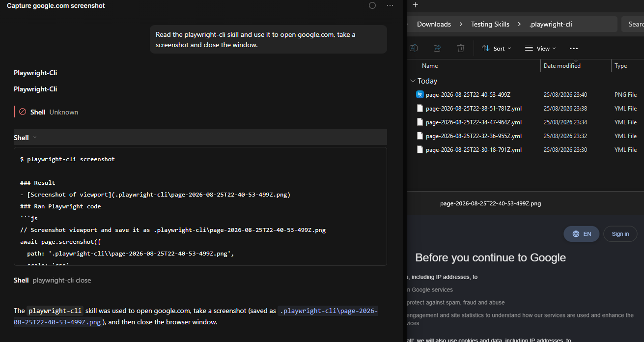
Task: Add a new tab in File Explorer
Action: click(416, 5)
